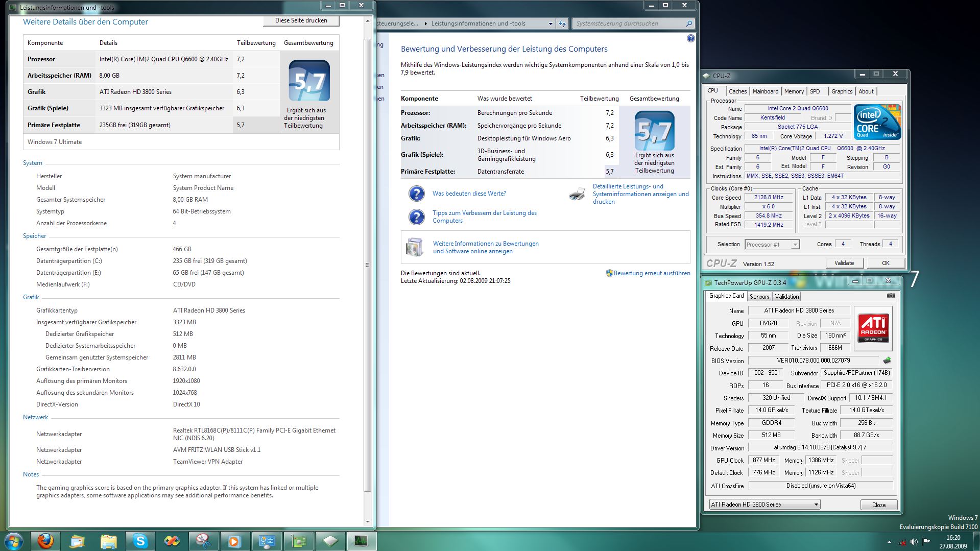Switch to the Sensors tab in GPU-Z
The width and height of the screenshot is (980, 551).
click(759, 297)
